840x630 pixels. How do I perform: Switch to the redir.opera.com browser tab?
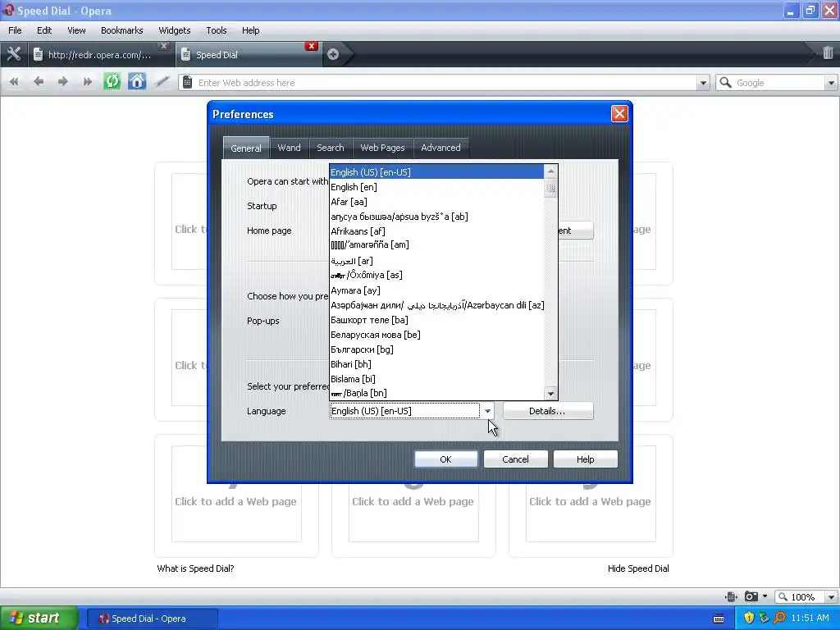pyautogui.click(x=99, y=55)
